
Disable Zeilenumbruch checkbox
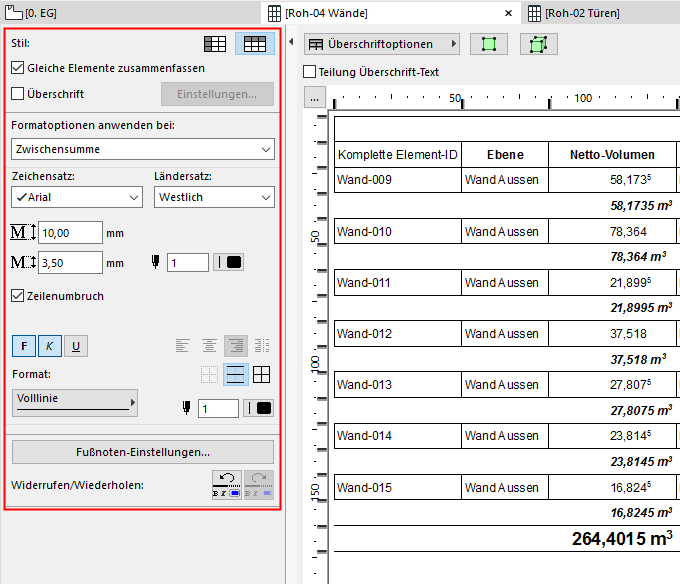(x=17, y=296)
